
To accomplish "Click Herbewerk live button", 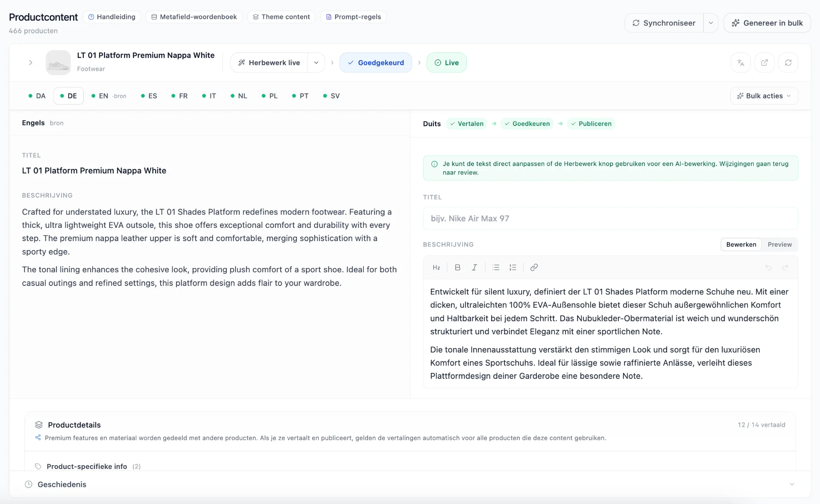I will pyautogui.click(x=269, y=63).
